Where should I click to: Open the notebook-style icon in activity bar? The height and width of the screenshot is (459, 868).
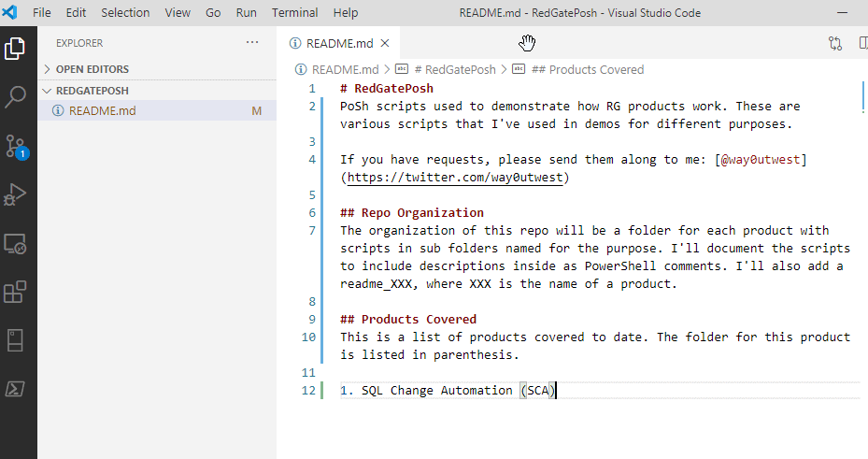15,340
